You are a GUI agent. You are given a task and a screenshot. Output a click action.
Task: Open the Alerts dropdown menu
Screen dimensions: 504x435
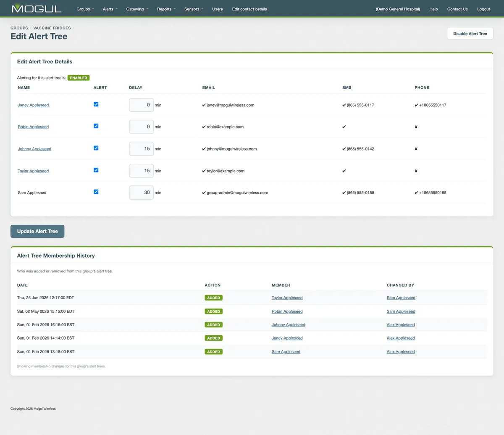click(110, 9)
